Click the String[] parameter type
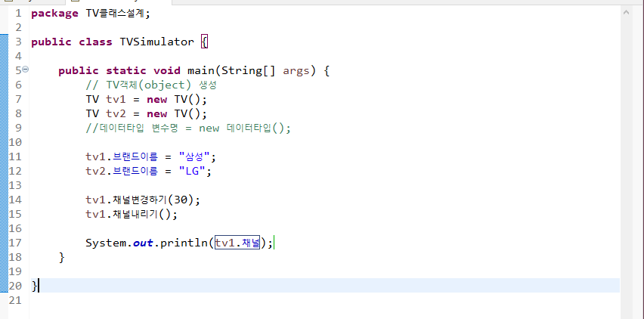The height and width of the screenshot is (319, 644). point(249,70)
